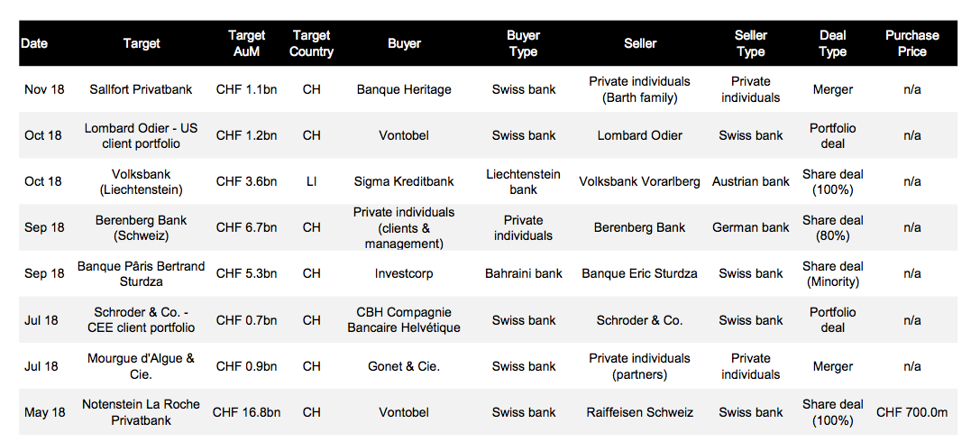
Task: Select the Bahraini bank buyer type
Action: (x=523, y=273)
